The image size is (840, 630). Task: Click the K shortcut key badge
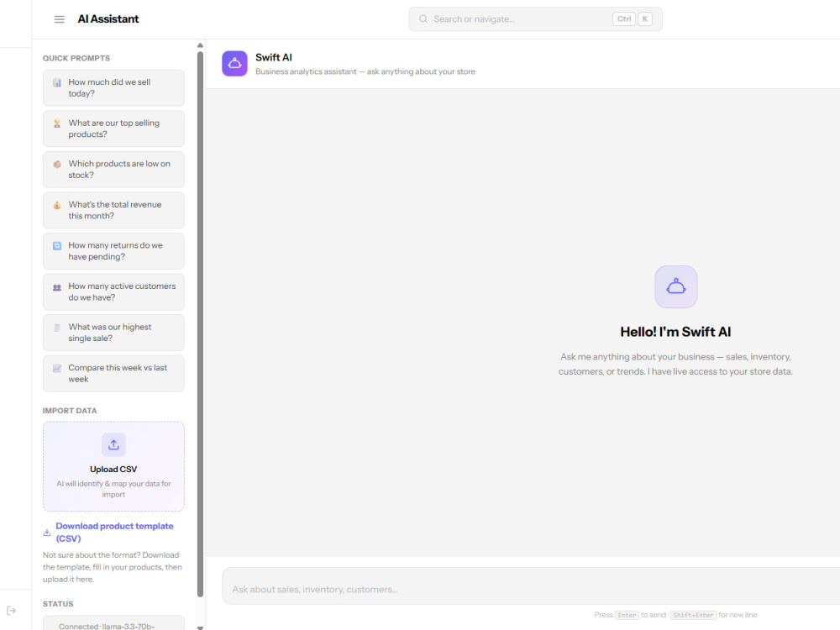(x=645, y=18)
